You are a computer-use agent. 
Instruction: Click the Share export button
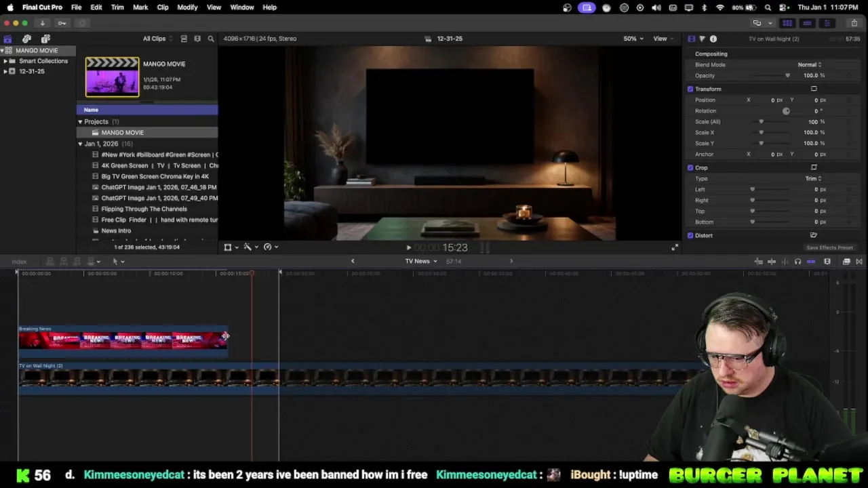point(854,23)
